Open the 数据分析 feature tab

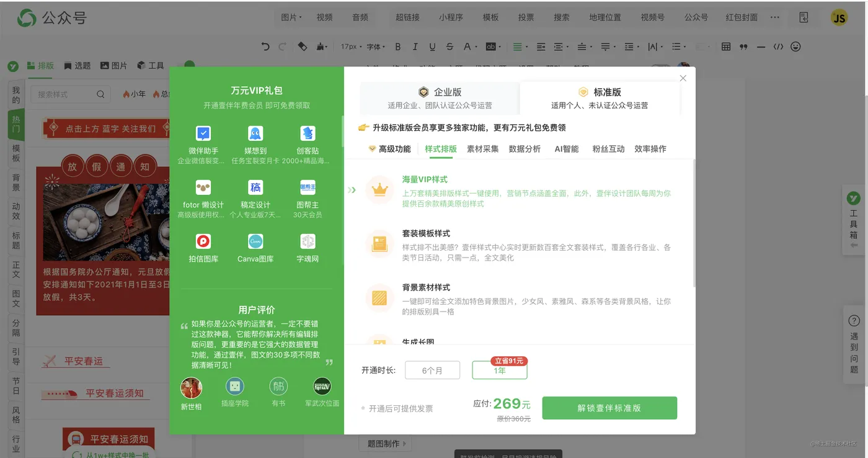(525, 149)
